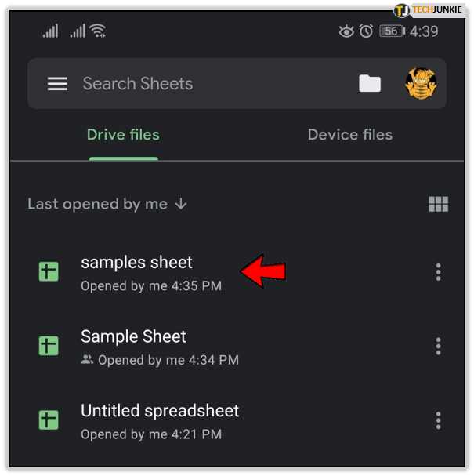Open the hamburger navigation menu
Viewport: 474px width, 476px height.
tap(57, 84)
